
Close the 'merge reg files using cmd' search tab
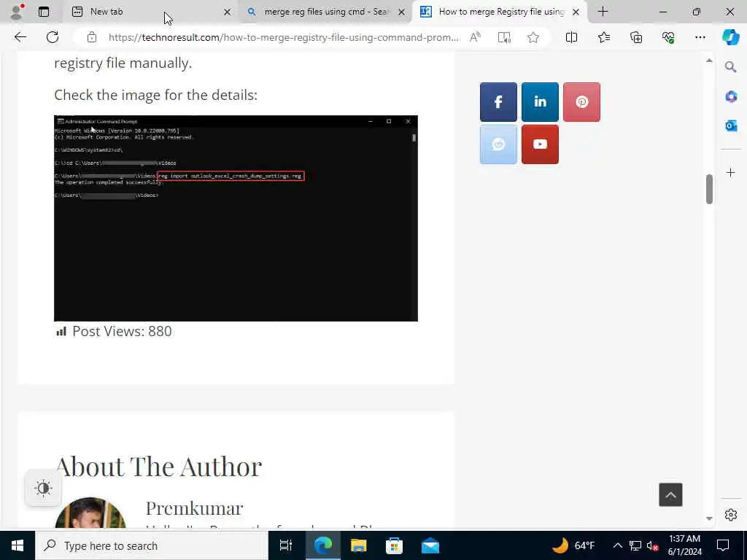tap(402, 12)
